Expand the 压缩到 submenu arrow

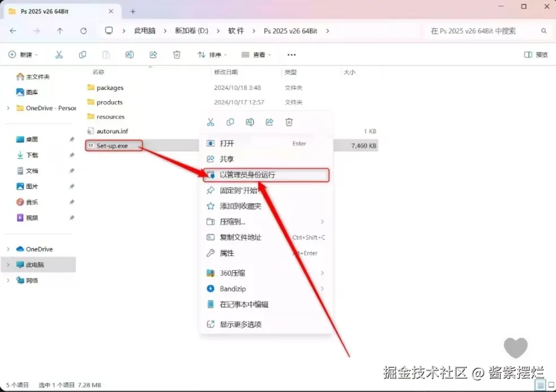[322, 221]
